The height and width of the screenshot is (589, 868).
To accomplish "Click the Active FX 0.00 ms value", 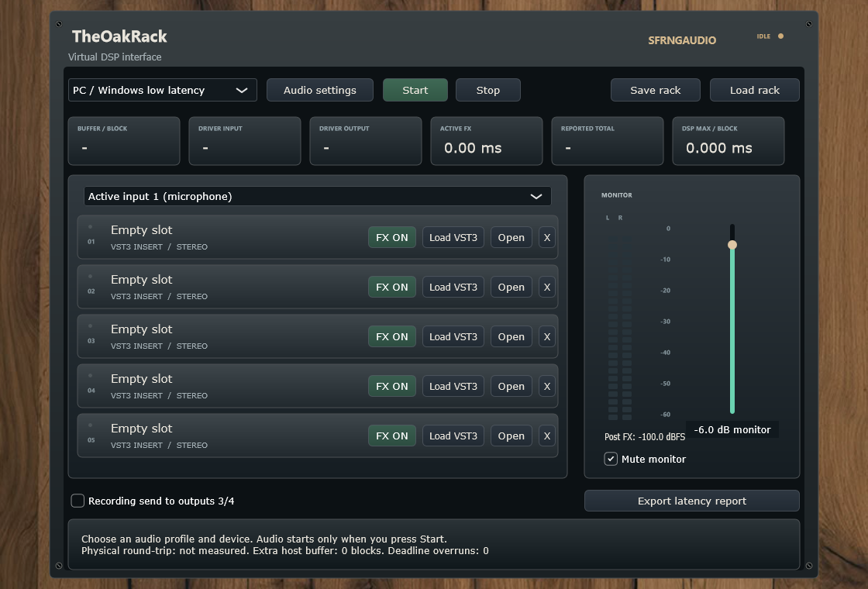I will point(473,148).
